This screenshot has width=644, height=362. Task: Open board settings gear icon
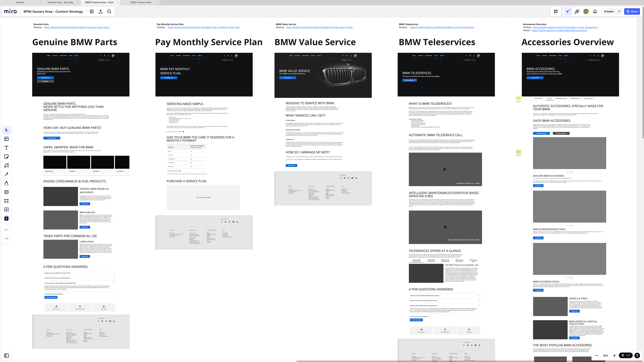(92, 12)
